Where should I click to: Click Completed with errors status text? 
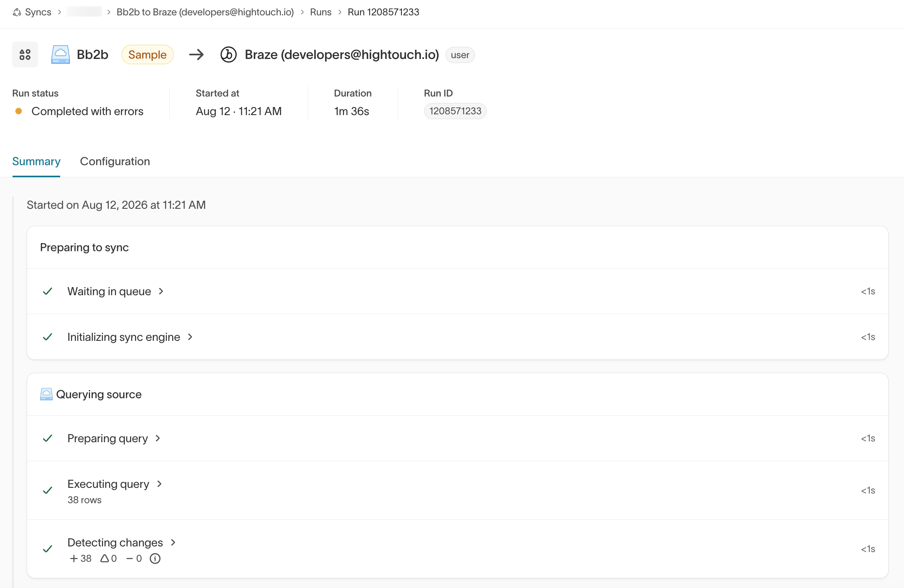[87, 111]
